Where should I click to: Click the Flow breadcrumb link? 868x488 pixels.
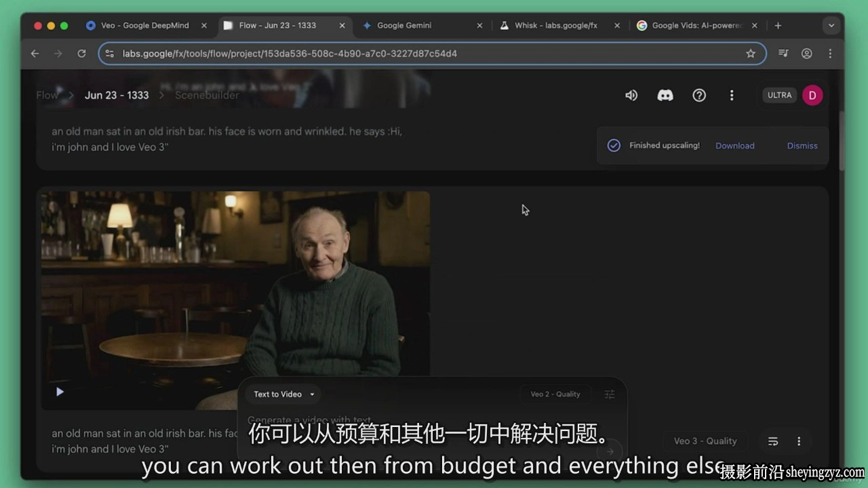point(47,96)
